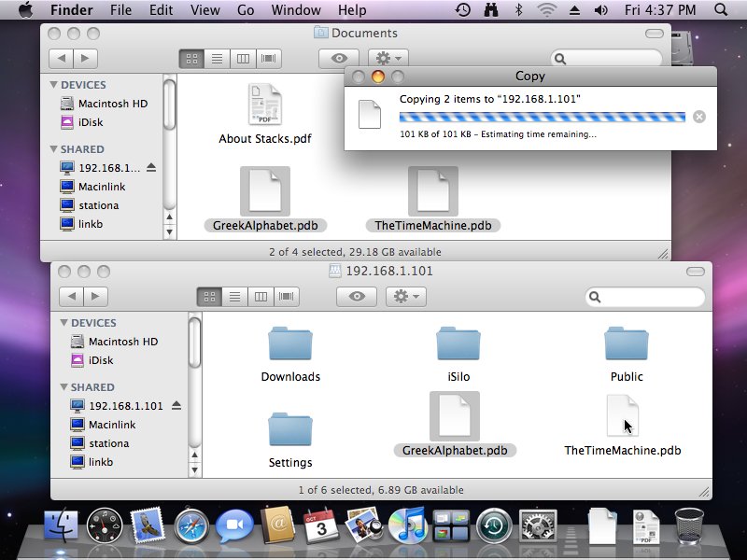Collapse the DEVICES section in Documents sidebar
The height and width of the screenshot is (560, 747).
pyautogui.click(x=53, y=85)
